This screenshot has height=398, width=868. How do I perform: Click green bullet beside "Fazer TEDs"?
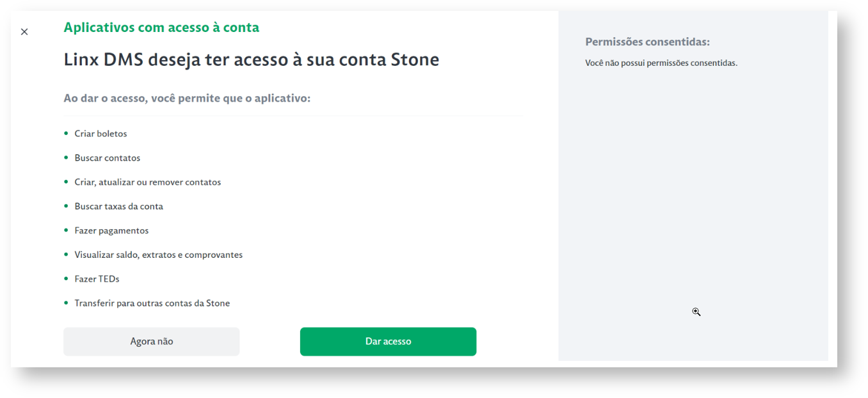66,278
